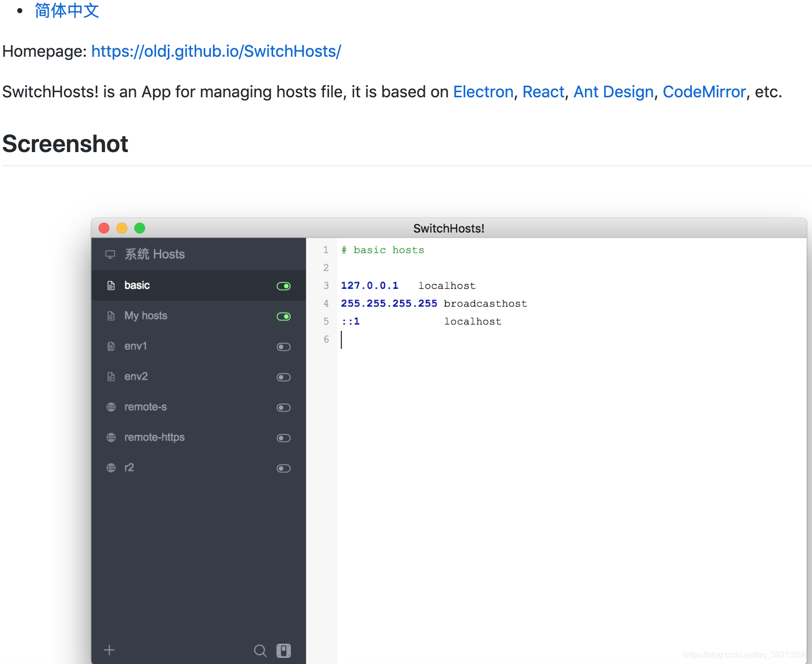Add a new hosts entry with plus icon
This screenshot has width=812, height=664.
pyautogui.click(x=109, y=650)
